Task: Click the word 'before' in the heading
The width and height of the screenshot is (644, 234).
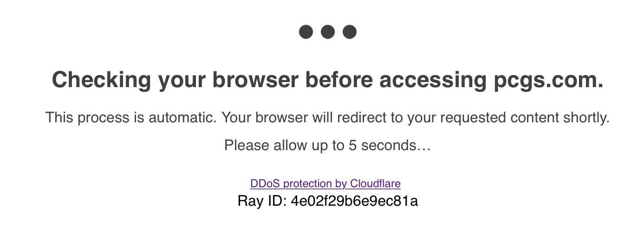Action: coord(339,80)
